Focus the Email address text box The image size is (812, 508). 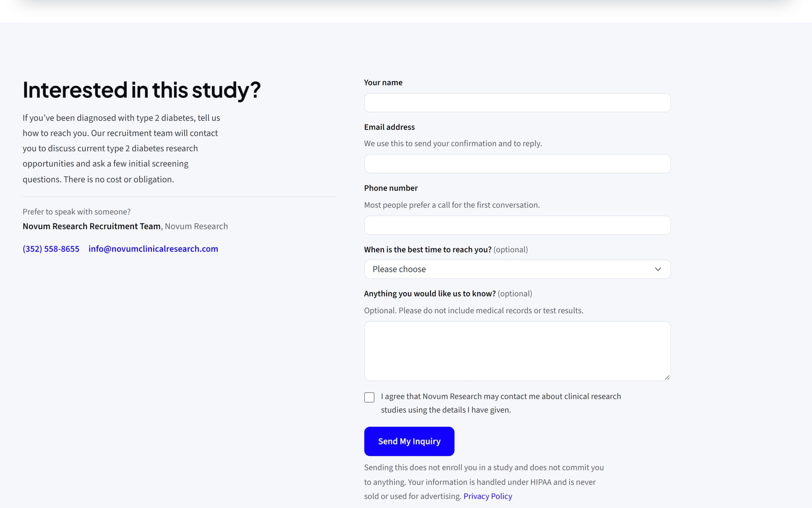[x=517, y=164]
